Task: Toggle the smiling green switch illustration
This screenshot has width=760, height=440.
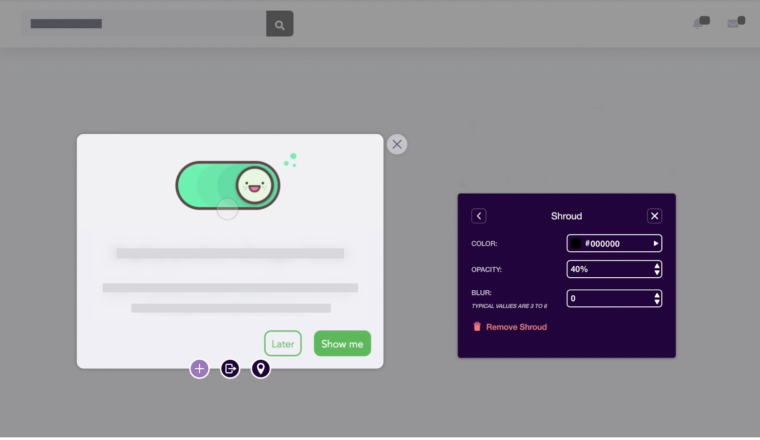Action: click(228, 186)
